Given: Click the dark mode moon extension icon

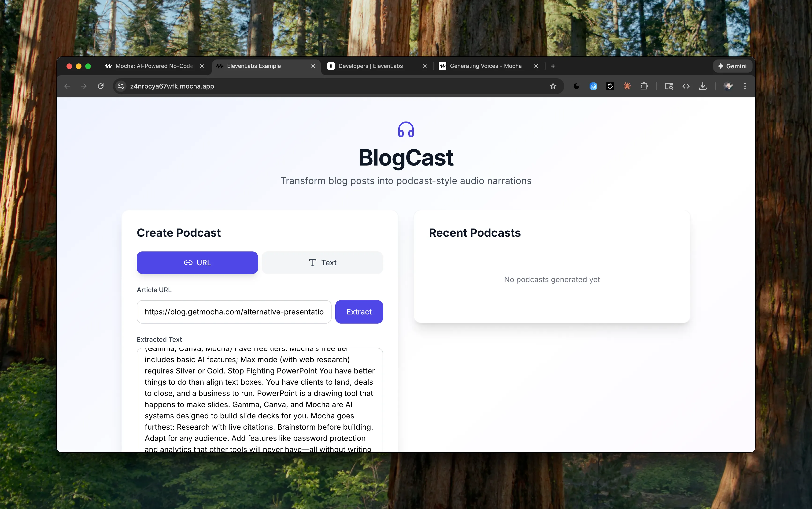Looking at the screenshot, I should 576,86.
